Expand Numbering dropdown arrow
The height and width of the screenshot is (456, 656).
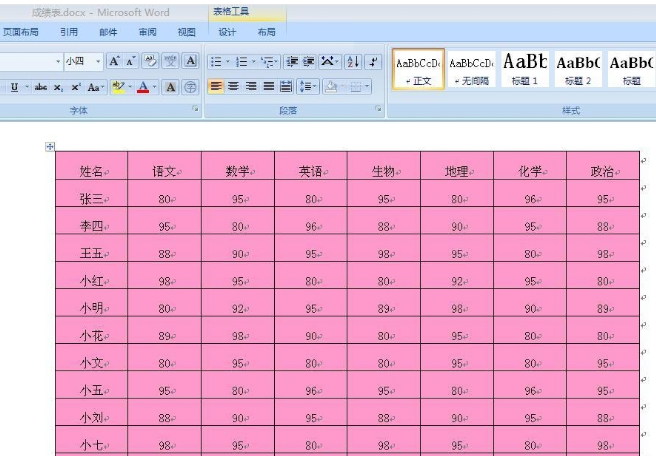coord(254,62)
